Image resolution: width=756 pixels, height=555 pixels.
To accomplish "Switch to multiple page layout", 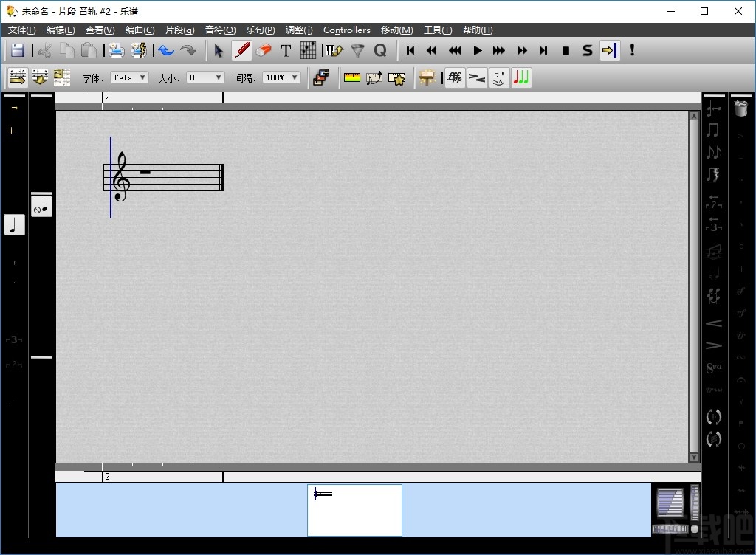I will pos(62,77).
